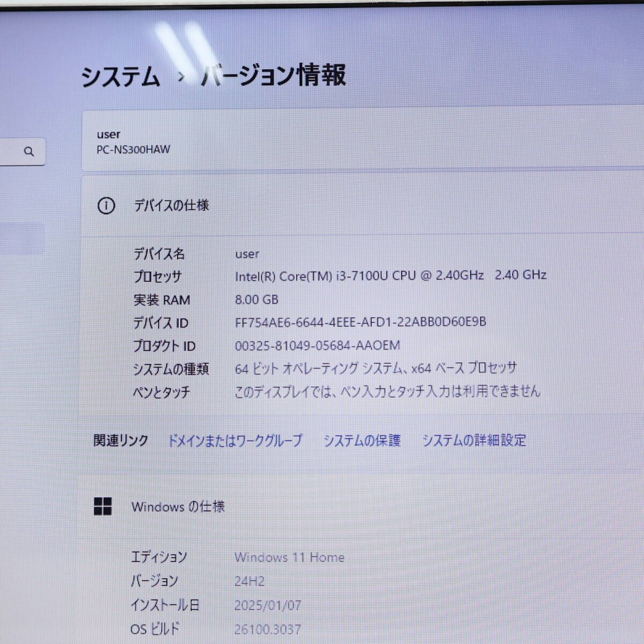
Task: Click the デバイス名 label
Action: [x=159, y=253]
